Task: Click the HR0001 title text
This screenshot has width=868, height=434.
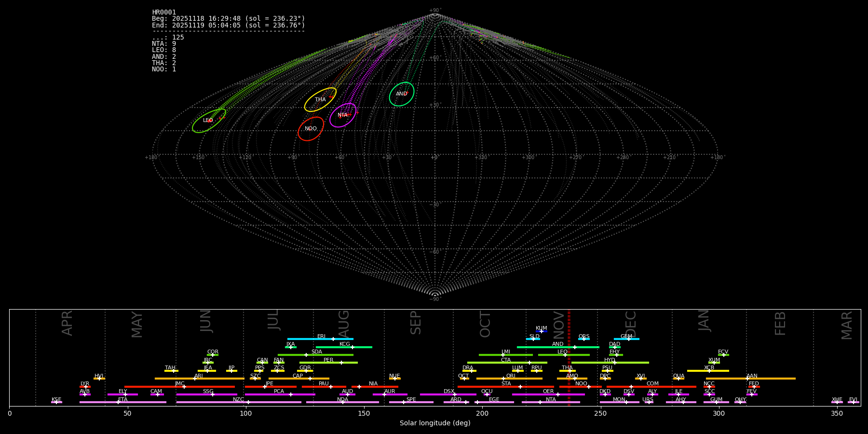Action: tap(164, 13)
